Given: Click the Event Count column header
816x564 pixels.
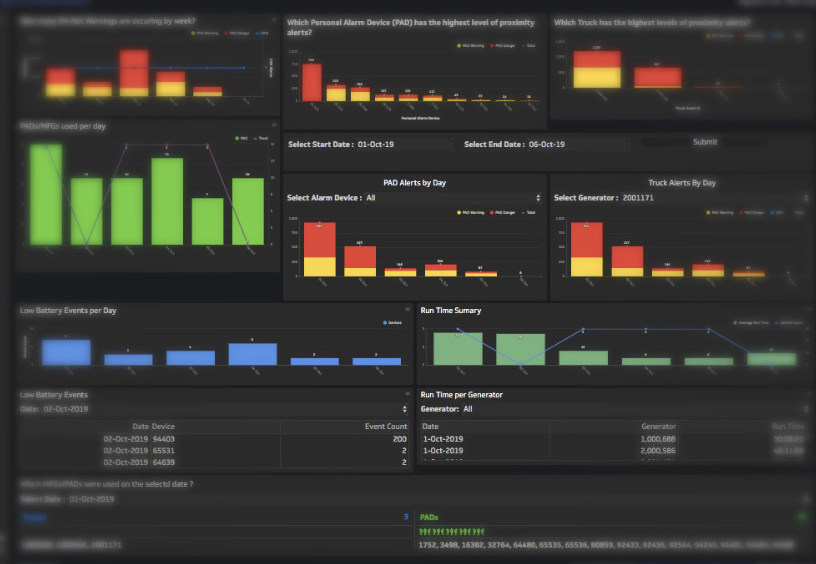Looking at the screenshot, I should [385, 427].
